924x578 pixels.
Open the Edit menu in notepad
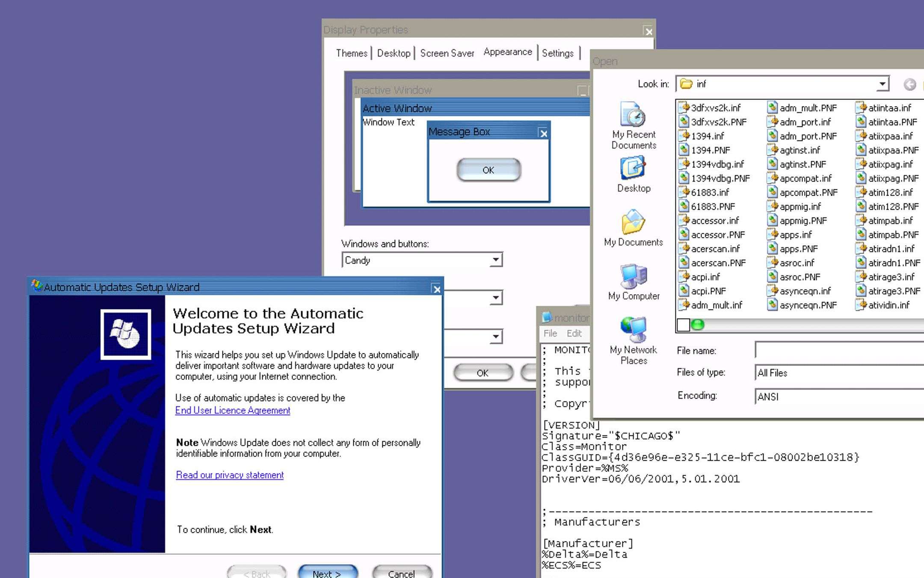pyautogui.click(x=574, y=333)
